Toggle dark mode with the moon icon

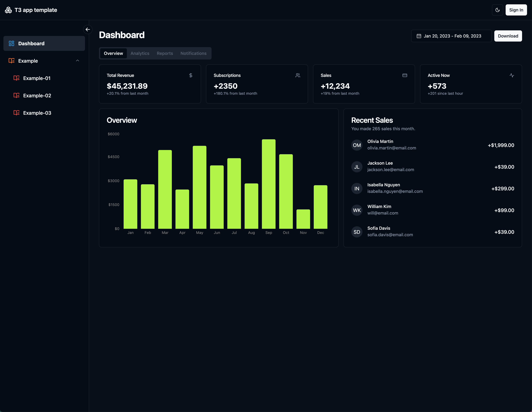497,10
